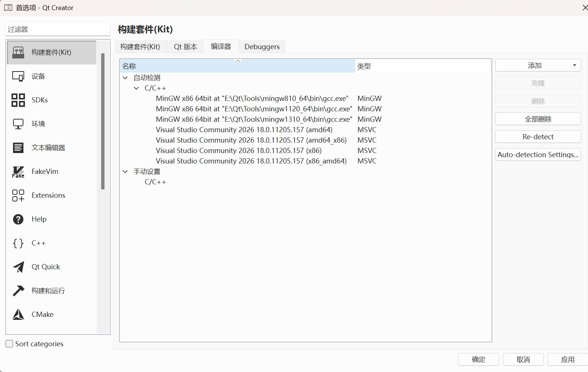
Task: Click the 应用 apply button
Action: coord(568,360)
